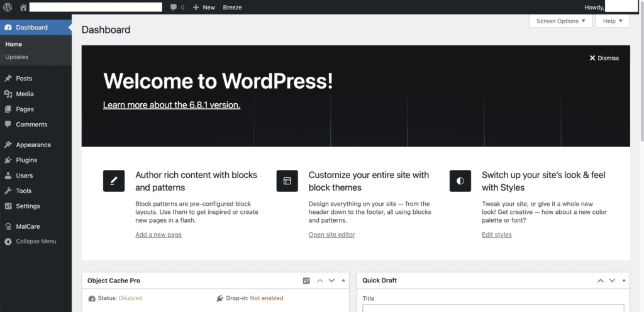Click the Plugins plug icon
Screen dimensions: 644x312
point(8,160)
